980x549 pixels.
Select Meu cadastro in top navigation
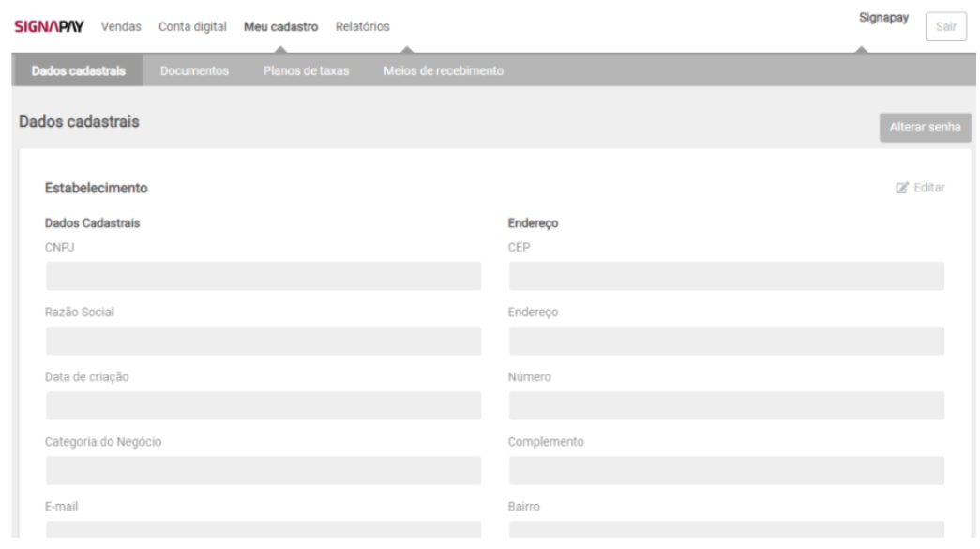280,26
